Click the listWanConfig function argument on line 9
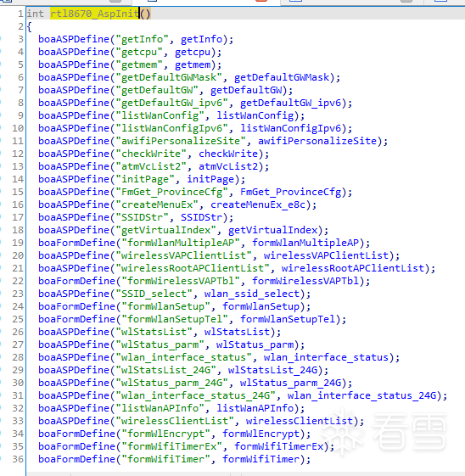The width and height of the screenshot is (465, 476). pos(255,115)
